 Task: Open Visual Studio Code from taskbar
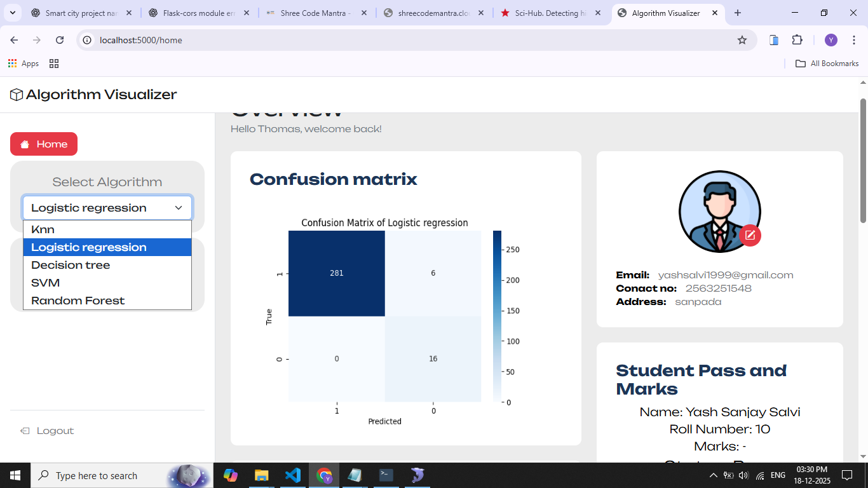point(292,475)
